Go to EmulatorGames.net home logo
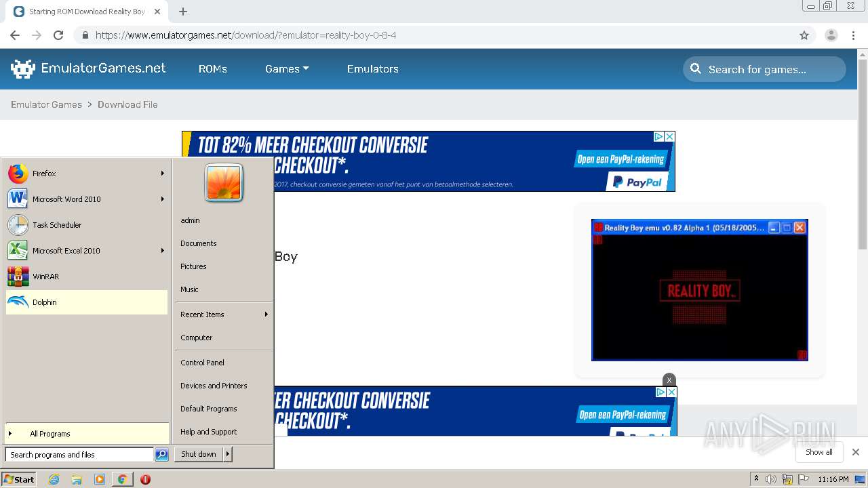The width and height of the screenshot is (868, 488). pyautogui.click(x=88, y=68)
